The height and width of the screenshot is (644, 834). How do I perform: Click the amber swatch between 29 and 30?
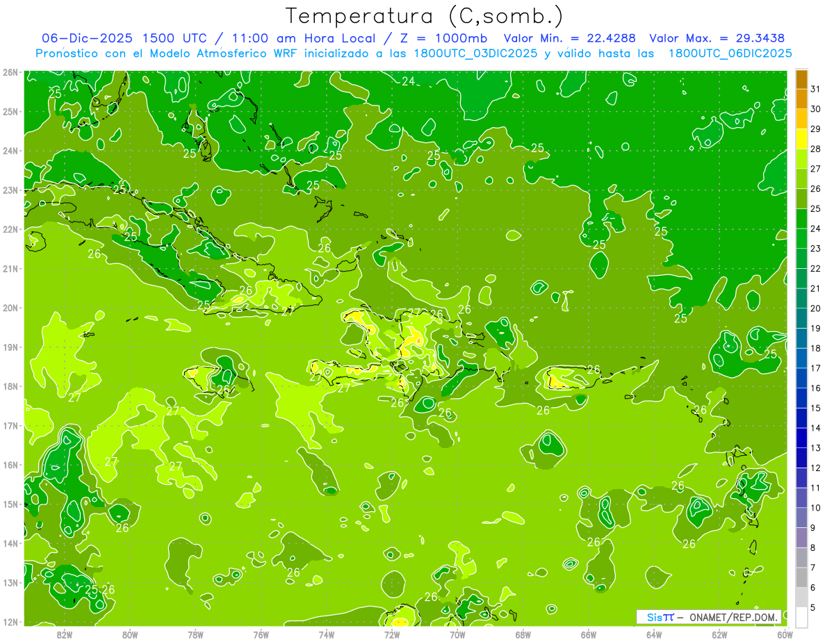801,119
